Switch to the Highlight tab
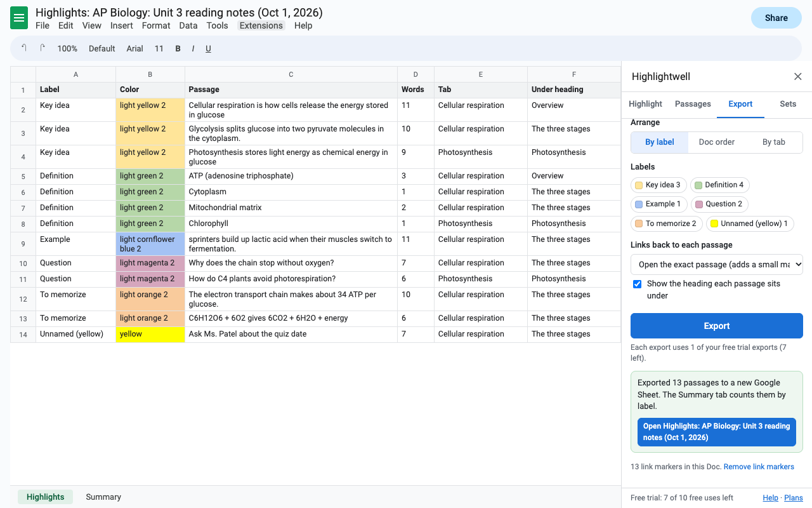812x508 pixels. click(x=645, y=104)
